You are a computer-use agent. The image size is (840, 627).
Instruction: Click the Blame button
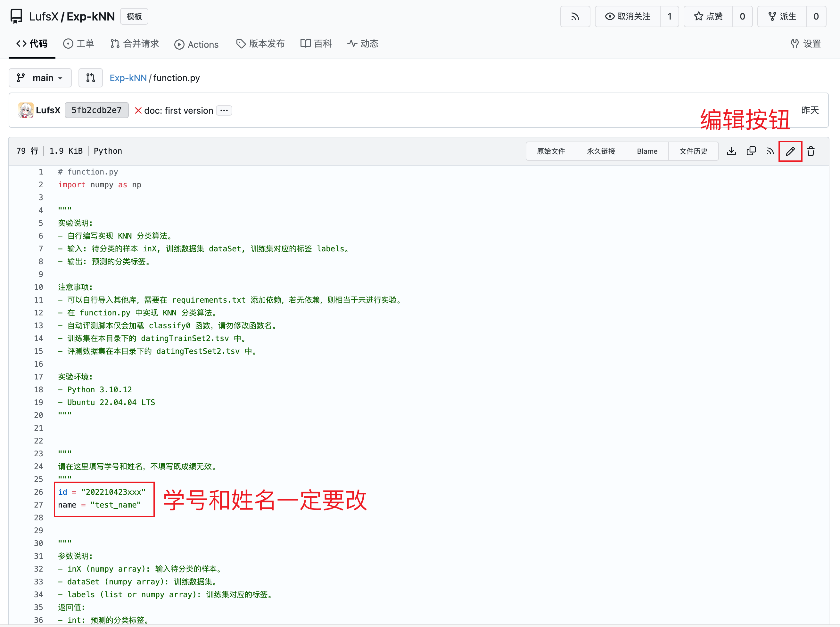(x=647, y=151)
